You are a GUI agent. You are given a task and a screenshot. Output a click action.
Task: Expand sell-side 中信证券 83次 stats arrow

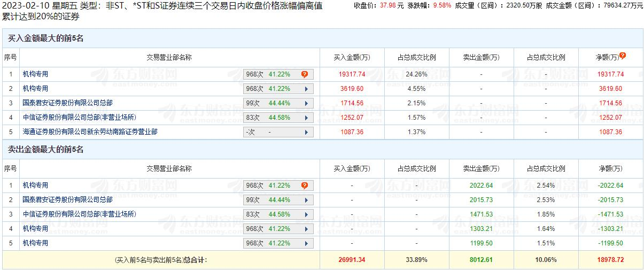[306, 214]
